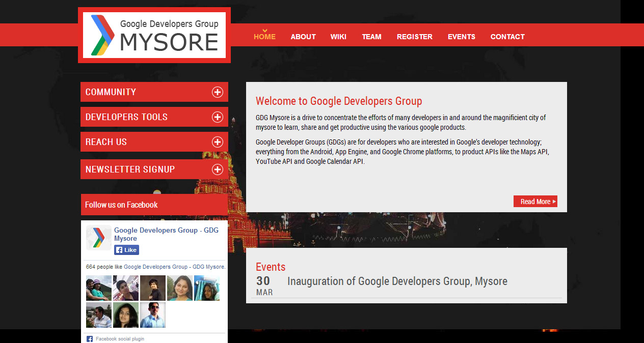Open the Inauguration of Google Developers Group event
Image resolution: width=644 pixels, height=343 pixels.
(x=397, y=281)
